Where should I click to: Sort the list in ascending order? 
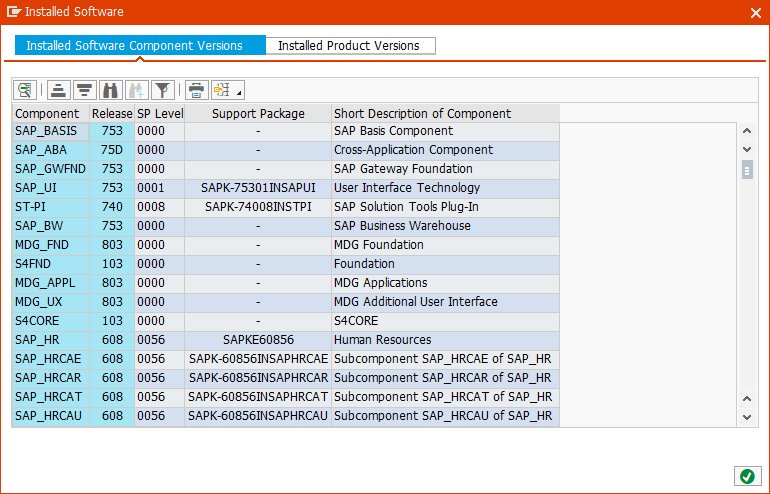coord(58,90)
